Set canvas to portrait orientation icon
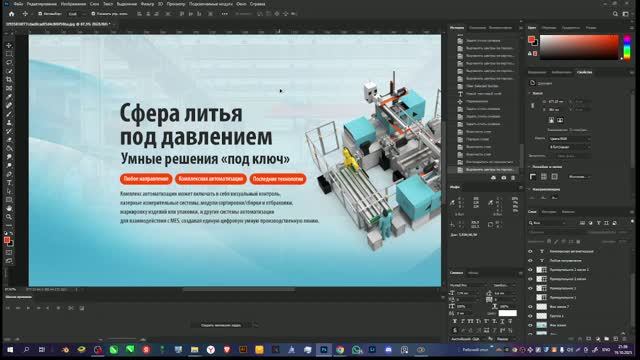The height and width of the screenshot is (360, 640). pos(551,120)
